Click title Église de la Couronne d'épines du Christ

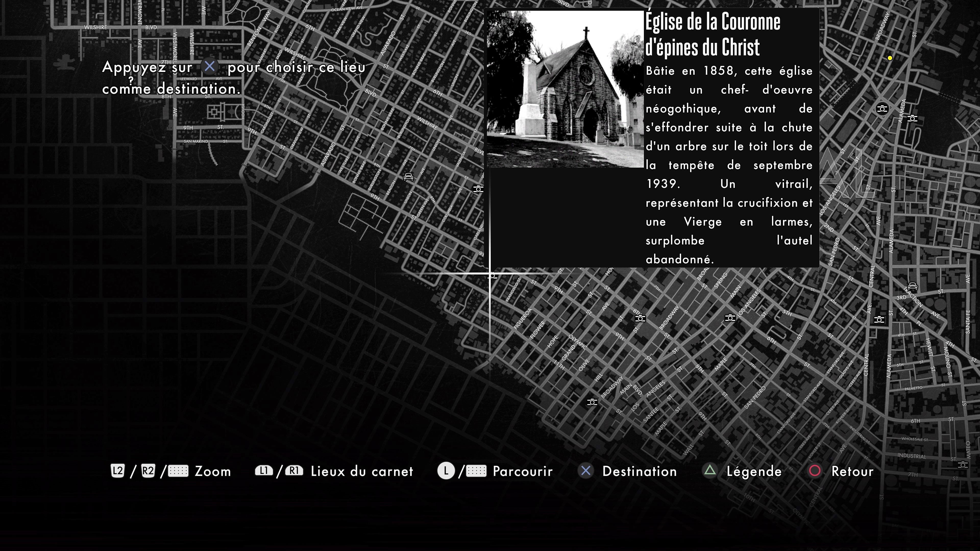(713, 34)
